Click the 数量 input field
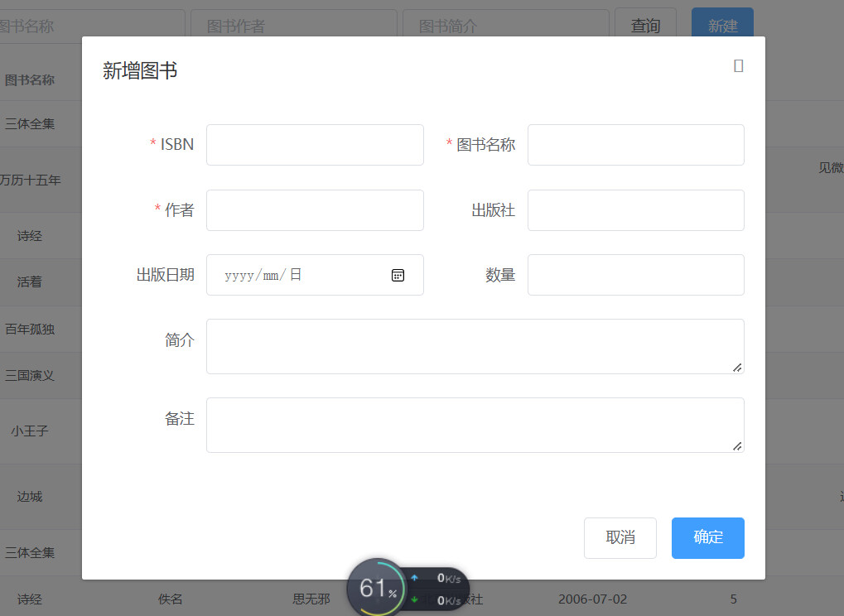 (x=635, y=275)
